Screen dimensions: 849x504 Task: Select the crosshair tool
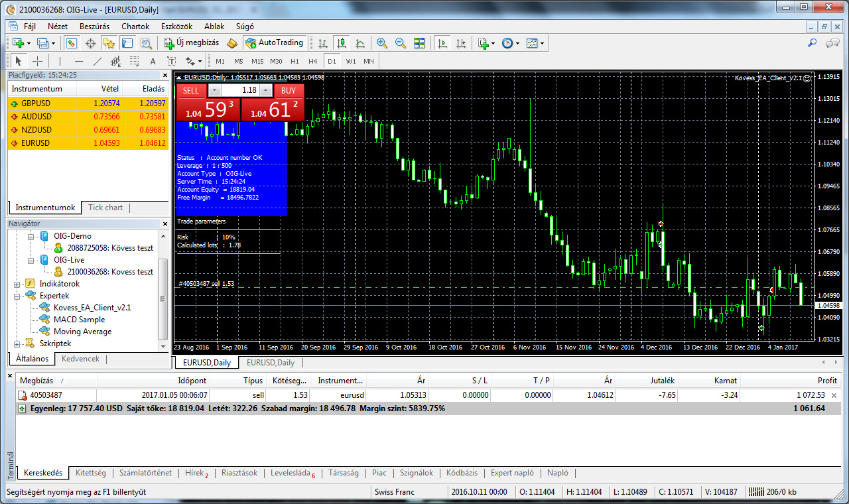38,61
